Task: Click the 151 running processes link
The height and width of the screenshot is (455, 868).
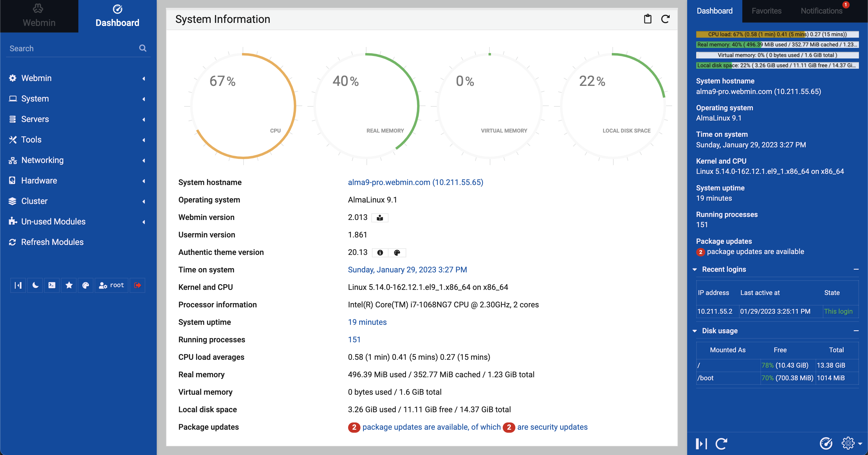Action: [x=354, y=340]
